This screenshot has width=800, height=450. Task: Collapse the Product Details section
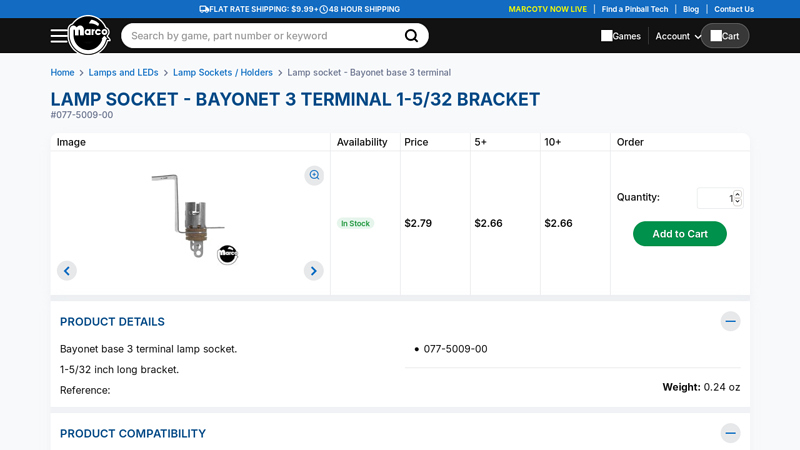(731, 321)
